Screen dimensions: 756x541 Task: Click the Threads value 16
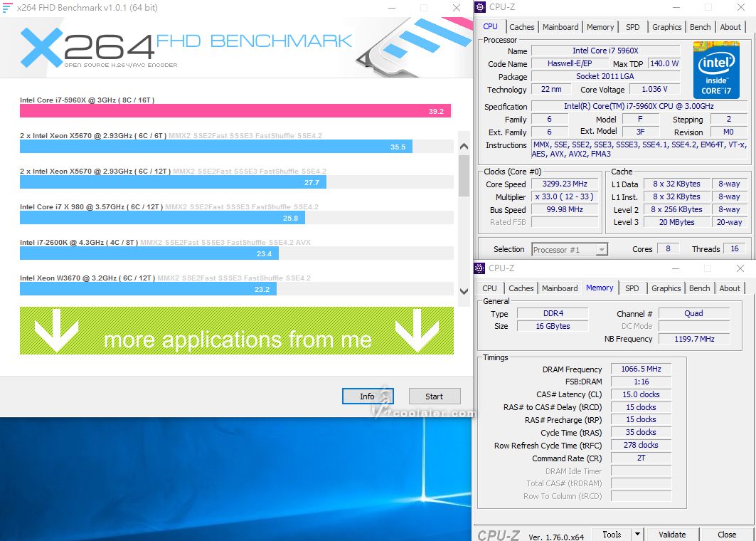click(734, 248)
